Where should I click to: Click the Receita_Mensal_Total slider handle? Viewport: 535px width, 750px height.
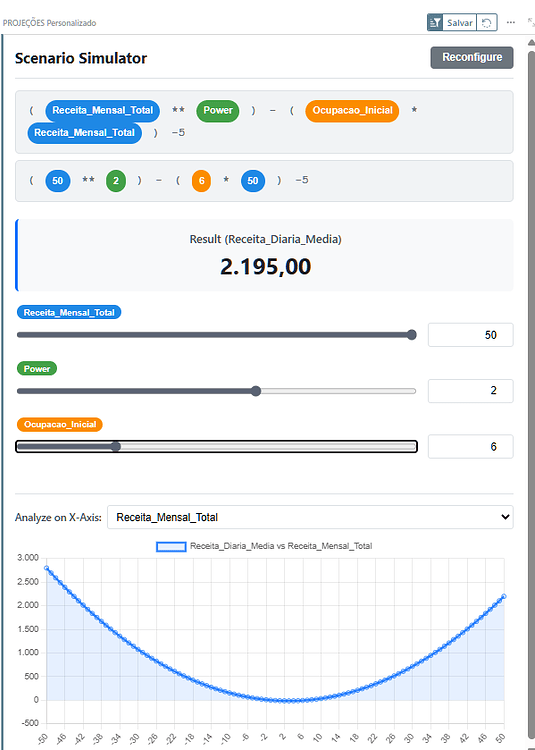click(x=412, y=335)
